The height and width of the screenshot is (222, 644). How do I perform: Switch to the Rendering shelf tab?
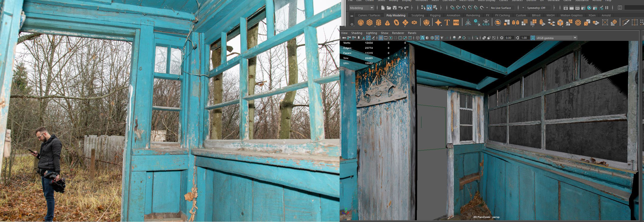tap(473, 15)
